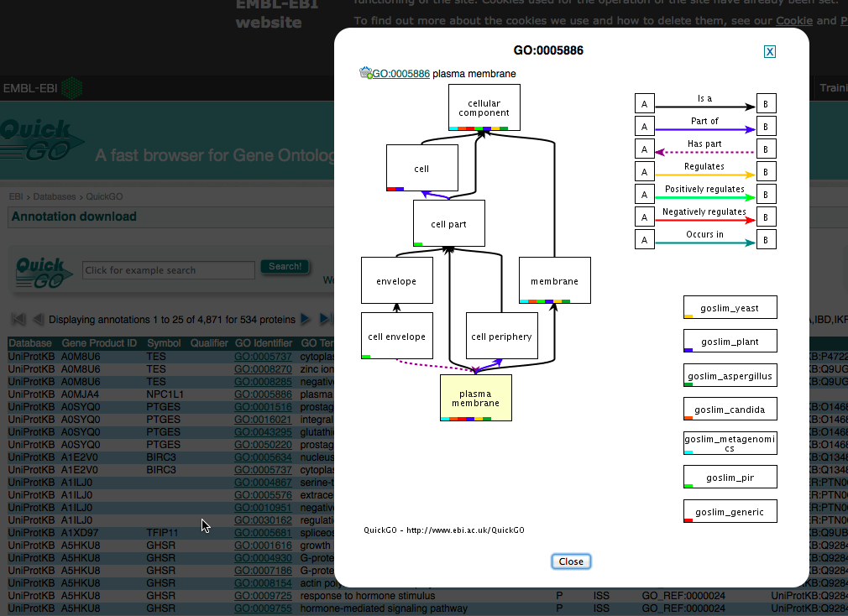
Task: Click the 'Positively regulates' legend label
Action: click(x=704, y=189)
